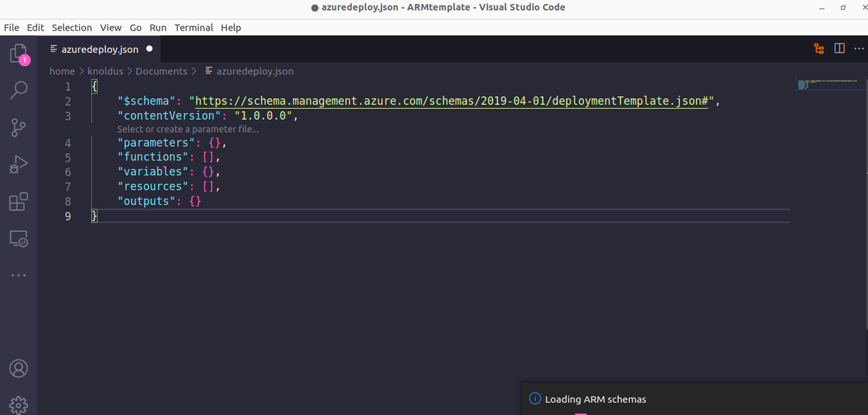Click the "outputs" key on line 8
This screenshot has width=868, height=415.
pyautogui.click(x=146, y=201)
